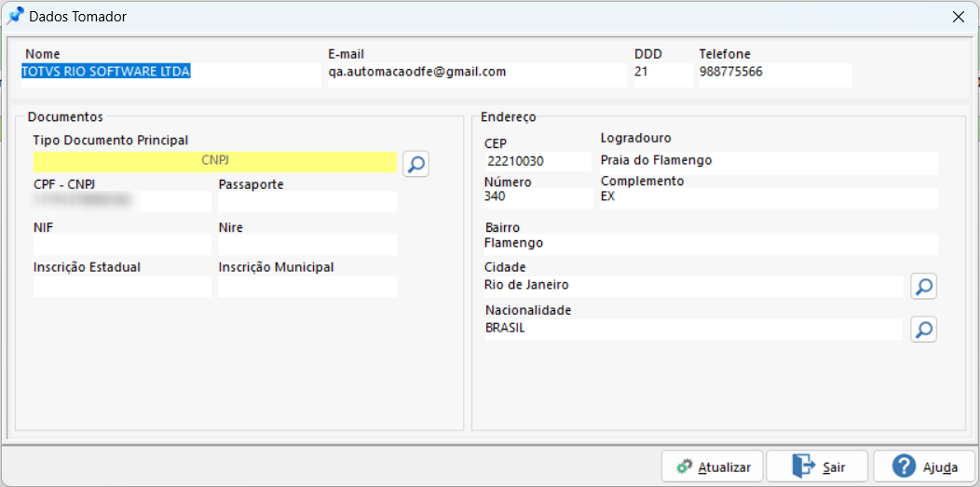Click the empty Passaporte field
This screenshot has height=487, width=980.
307,202
